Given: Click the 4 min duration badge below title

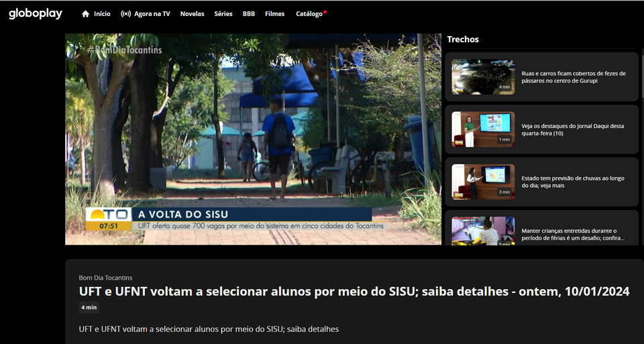Looking at the screenshot, I should [89, 308].
